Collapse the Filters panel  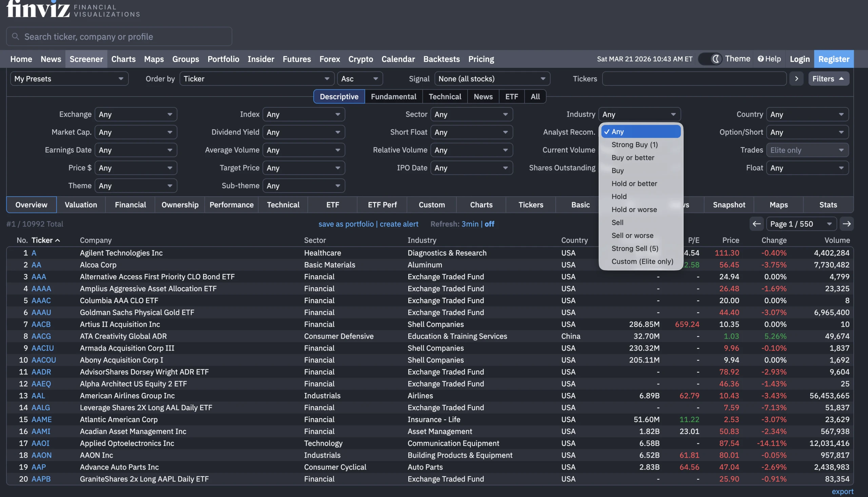[x=828, y=79]
